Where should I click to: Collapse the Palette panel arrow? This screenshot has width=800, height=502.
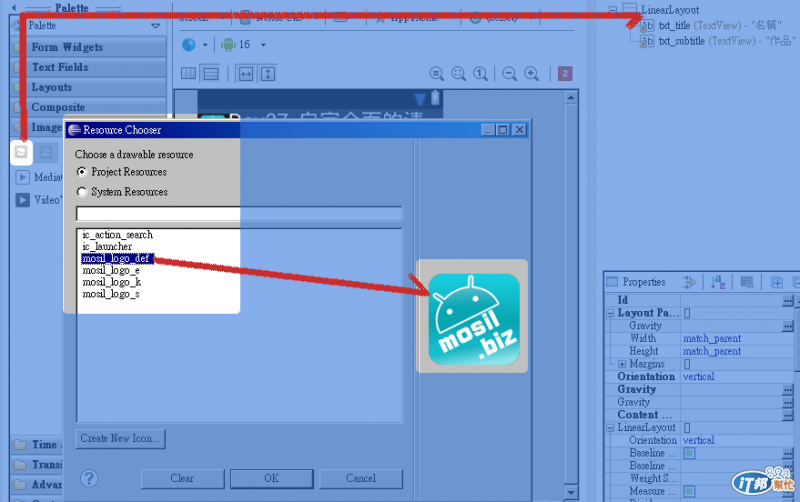pos(14,7)
